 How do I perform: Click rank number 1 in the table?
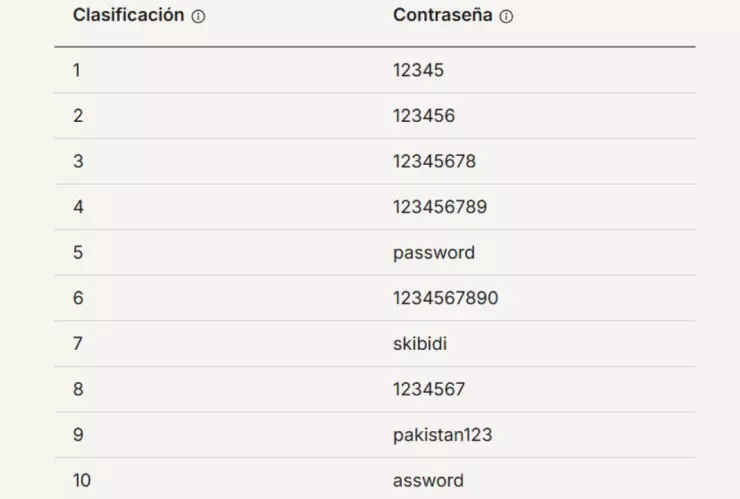pyautogui.click(x=77, y=70)
